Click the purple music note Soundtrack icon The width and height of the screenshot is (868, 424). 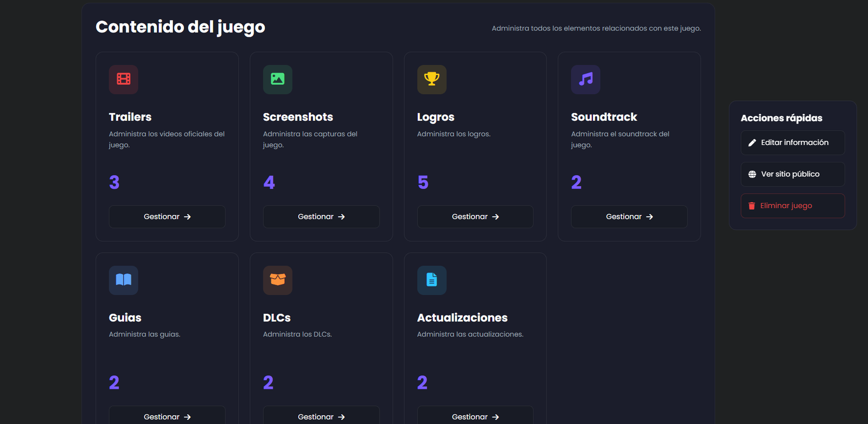tap(586, 79)
